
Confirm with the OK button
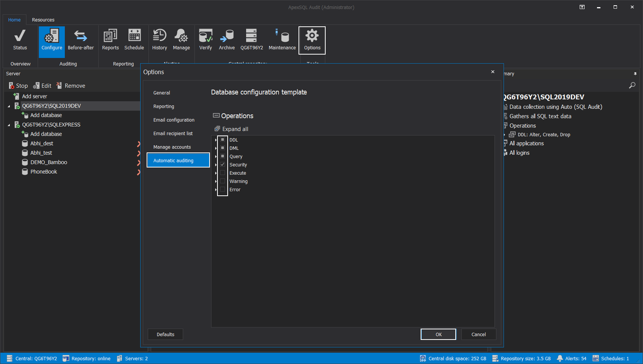438,334
